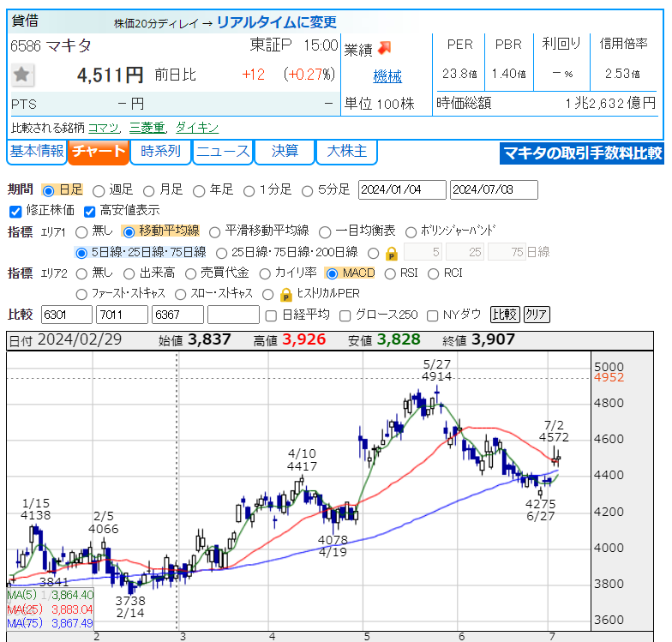Choose 25日線･75日線･200日線 option
This screenshot has height=642, width=672.
pos(221,253)
